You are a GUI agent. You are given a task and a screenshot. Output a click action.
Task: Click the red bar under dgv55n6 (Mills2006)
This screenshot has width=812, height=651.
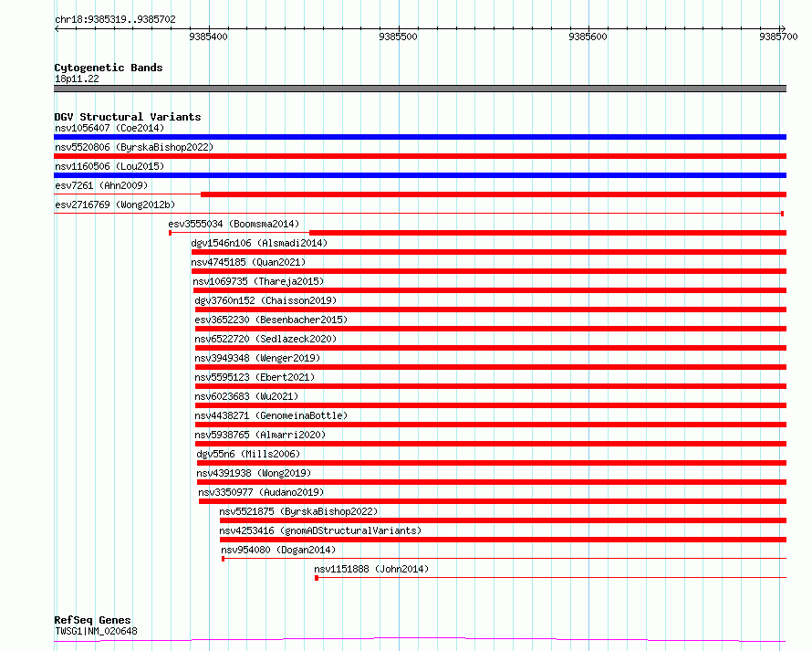pos(492,463)
